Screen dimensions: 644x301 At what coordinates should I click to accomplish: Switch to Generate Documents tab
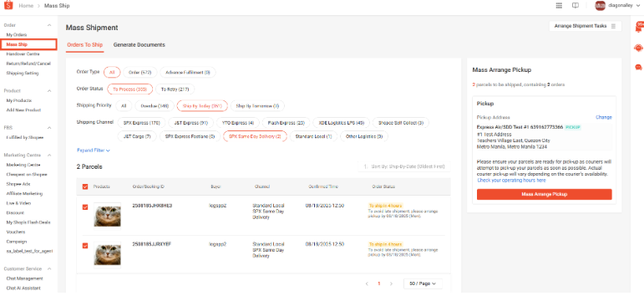click(x=139, y=45)
